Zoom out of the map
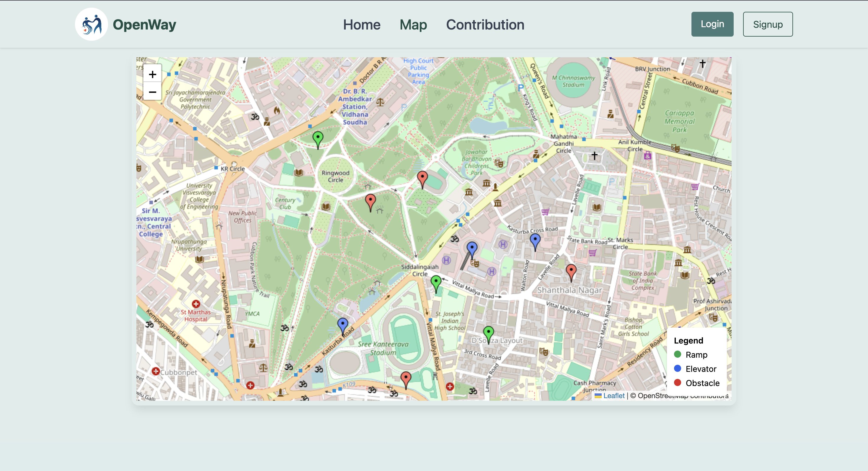 tap(152, 92)
